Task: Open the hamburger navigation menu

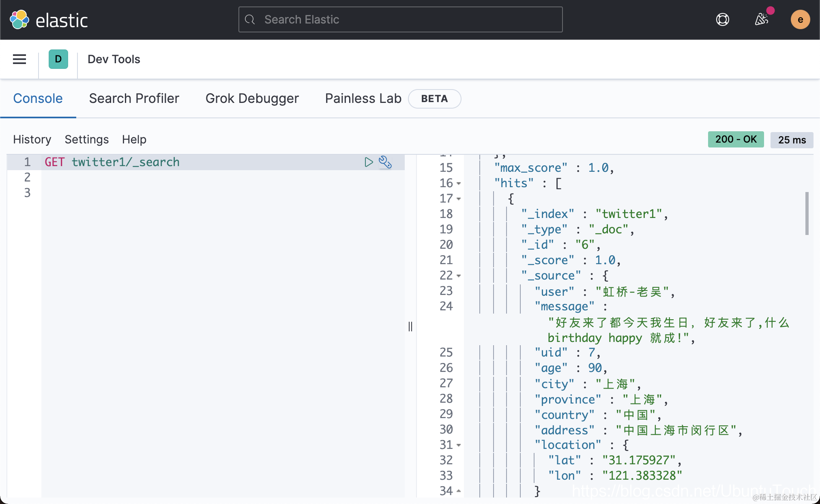Action: coord(19,60)
